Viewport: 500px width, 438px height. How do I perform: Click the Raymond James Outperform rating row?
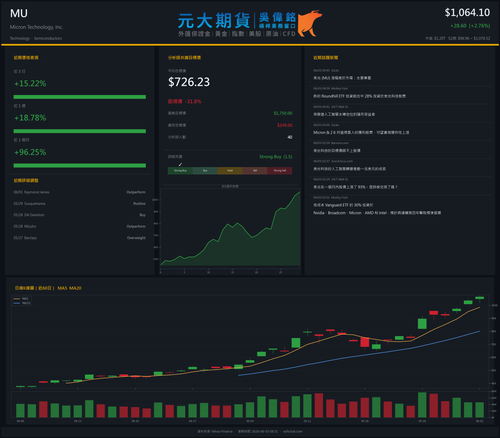[79, 192]
